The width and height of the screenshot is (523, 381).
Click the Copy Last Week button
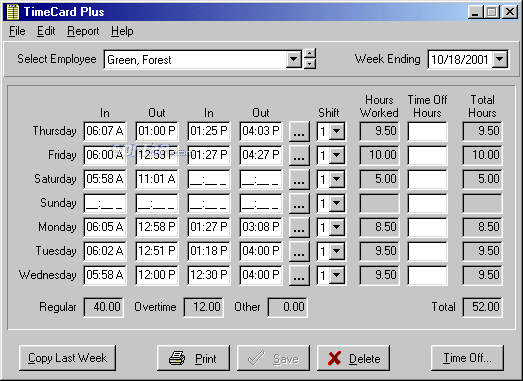[68, 358]
